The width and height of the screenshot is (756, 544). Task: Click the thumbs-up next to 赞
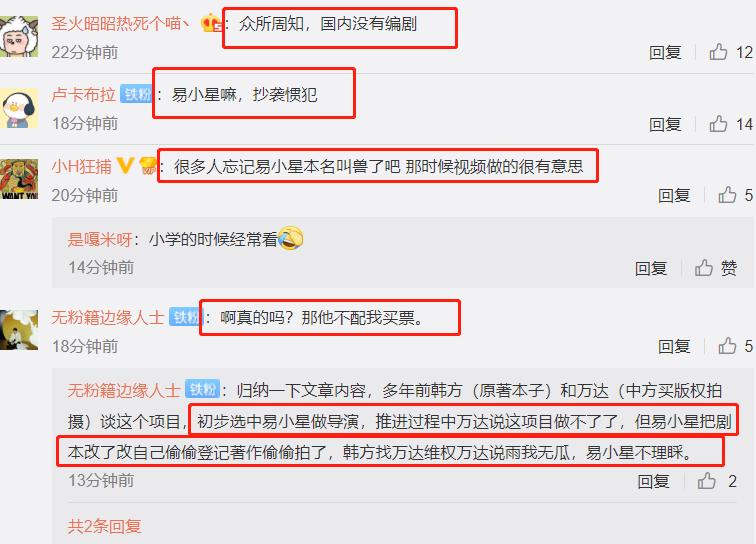click(704, 268)
